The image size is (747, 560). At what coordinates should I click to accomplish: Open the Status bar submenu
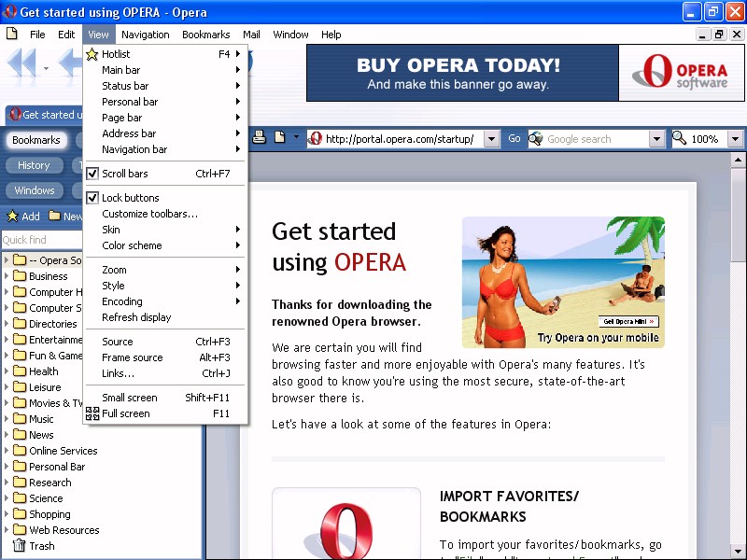coord(165,86)
